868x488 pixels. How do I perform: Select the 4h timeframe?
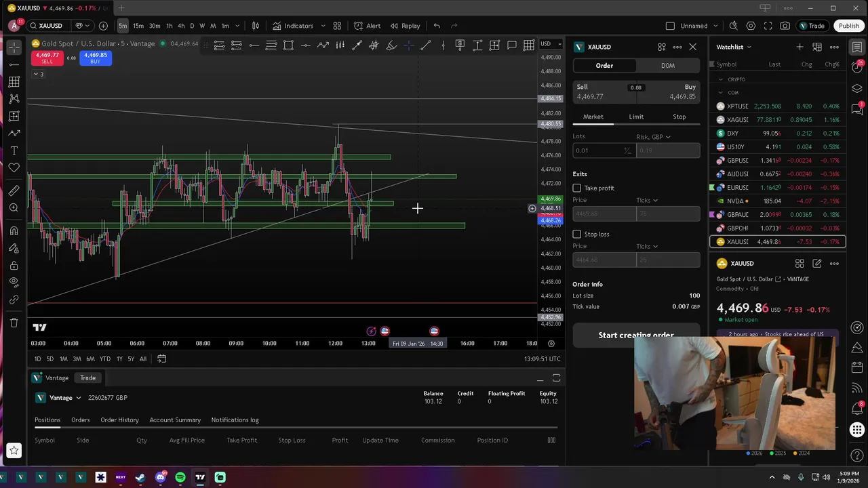[x=181, y=26]
